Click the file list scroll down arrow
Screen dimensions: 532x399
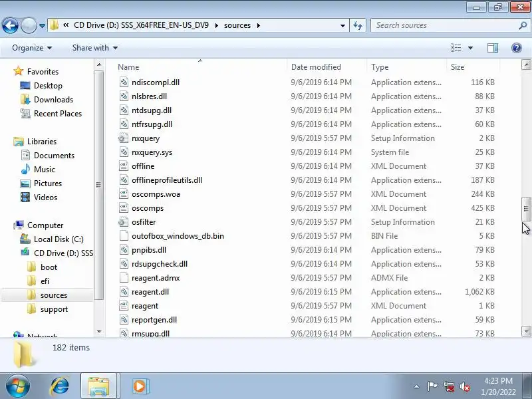tap(526, 331)
